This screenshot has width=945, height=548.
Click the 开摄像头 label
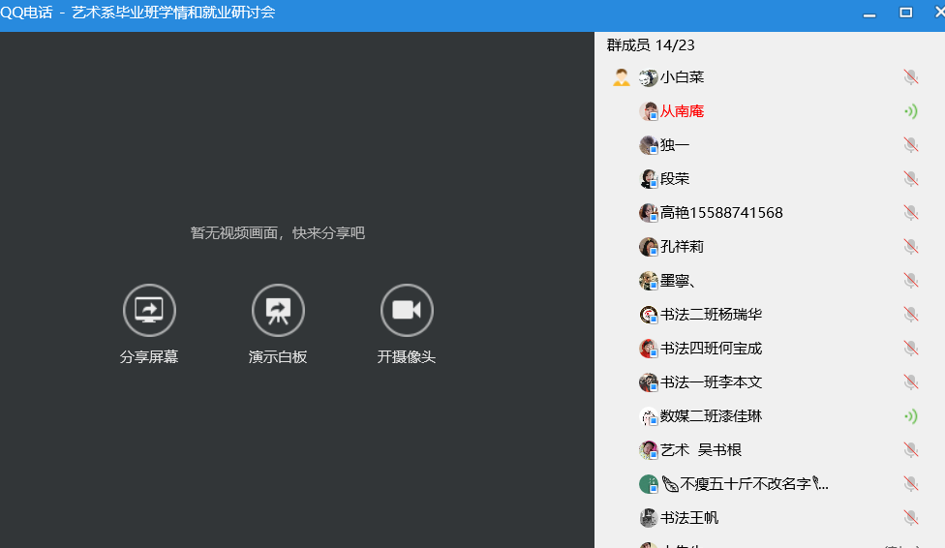pos(406,357)
